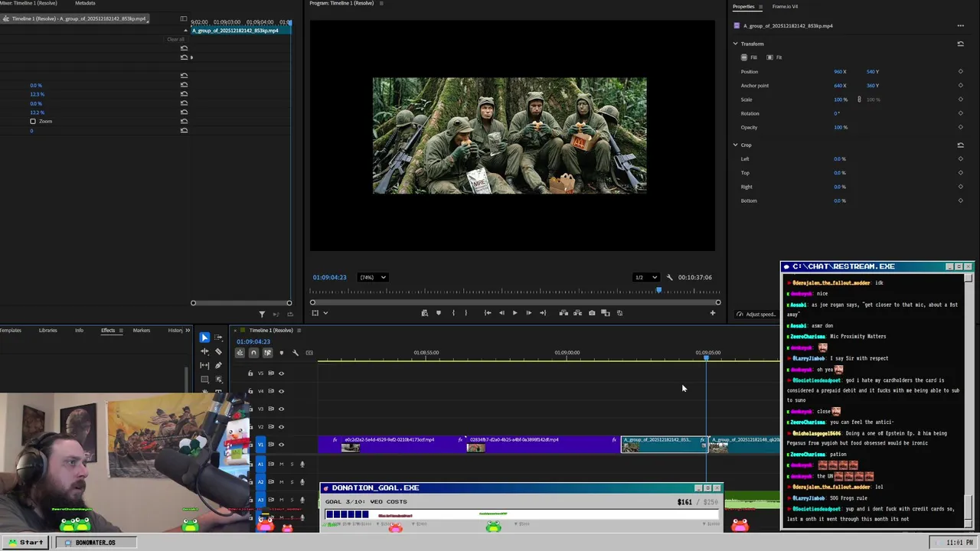
Task: Click Adjust speed button
Action: 756,315
